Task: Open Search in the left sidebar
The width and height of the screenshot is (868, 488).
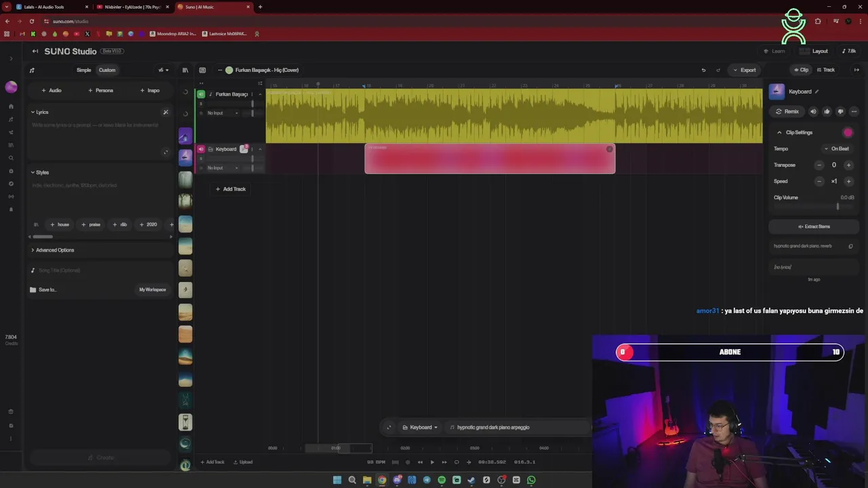Action: [x=11, y=158]
